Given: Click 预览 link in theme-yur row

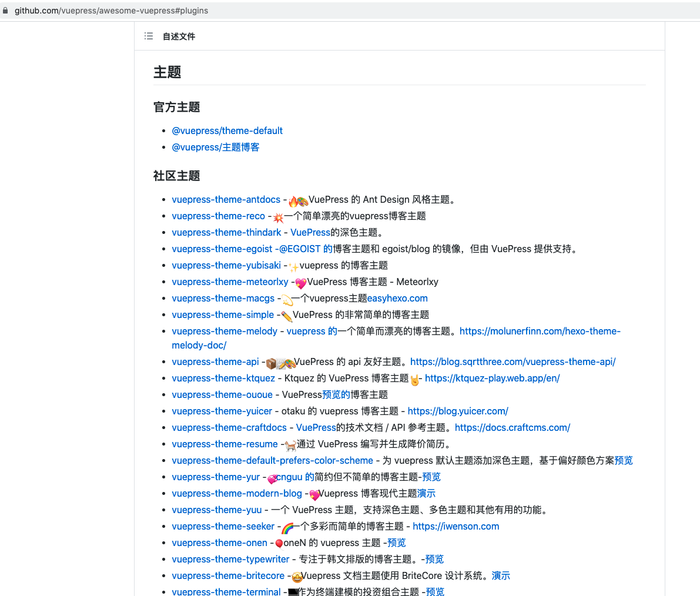Looking at the screenshot, I should (431, 478).
